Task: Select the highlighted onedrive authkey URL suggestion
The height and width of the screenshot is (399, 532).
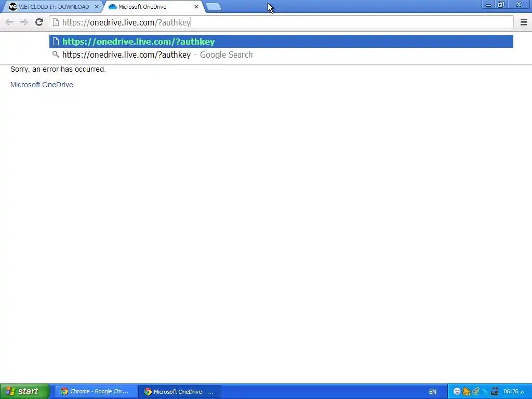Action: pyautogui.click(x=281, y=42)
